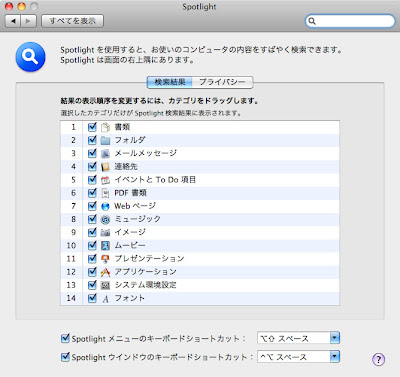
Task: Click the ムービー movie icon
Action: (x=105, y=246)
